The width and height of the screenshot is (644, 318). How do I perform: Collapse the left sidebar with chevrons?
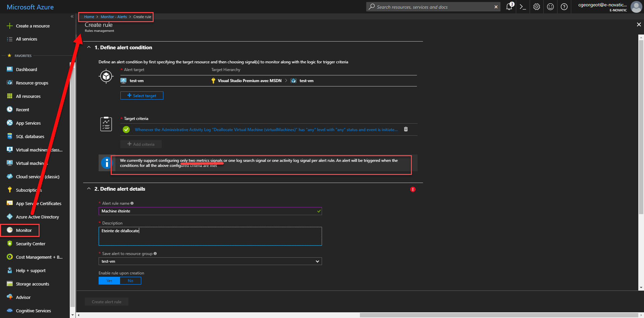point(72,16)
